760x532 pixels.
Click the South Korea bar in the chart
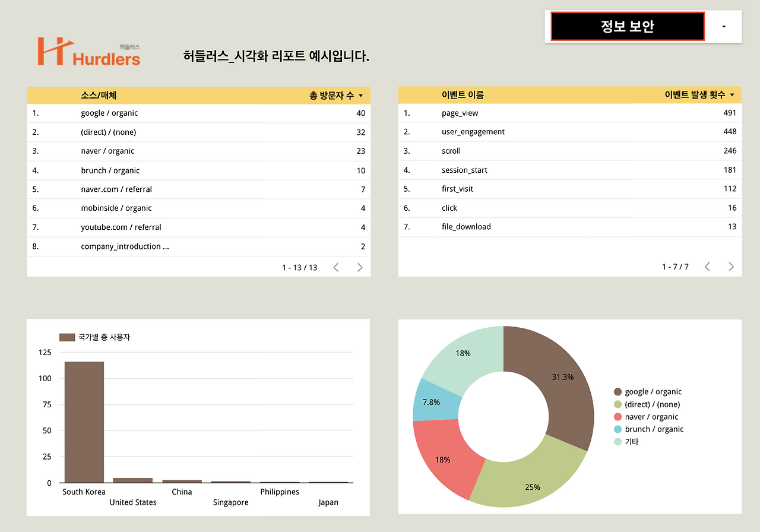pyautogui.click(x=84, y=422)
